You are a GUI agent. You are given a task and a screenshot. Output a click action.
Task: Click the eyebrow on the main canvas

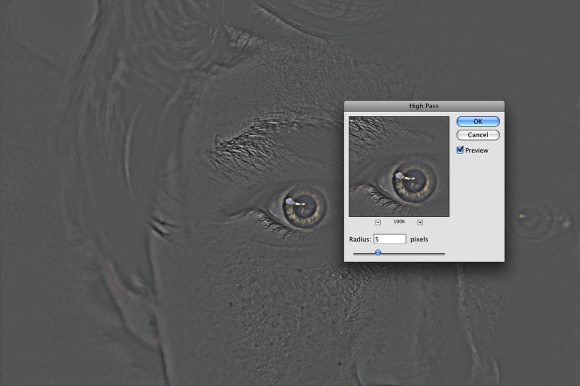(x=259, y=144)
